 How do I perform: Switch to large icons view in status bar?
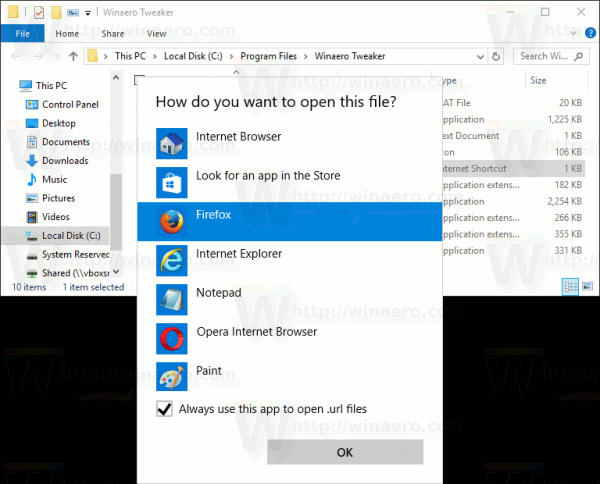587,286
